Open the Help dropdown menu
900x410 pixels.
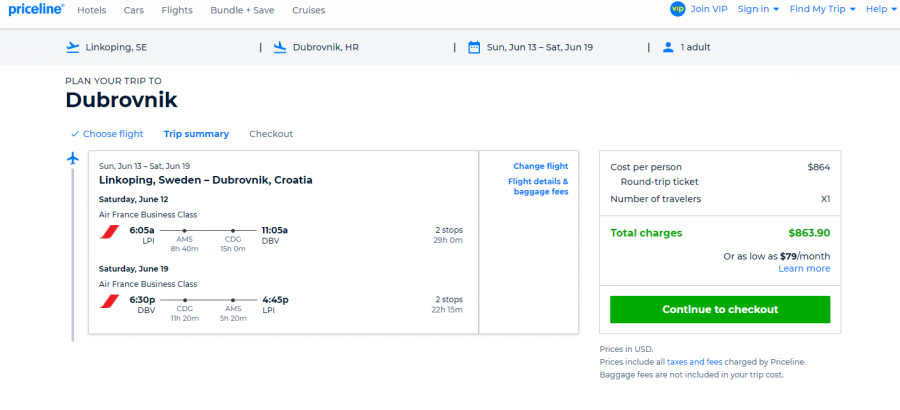(880, 9)
